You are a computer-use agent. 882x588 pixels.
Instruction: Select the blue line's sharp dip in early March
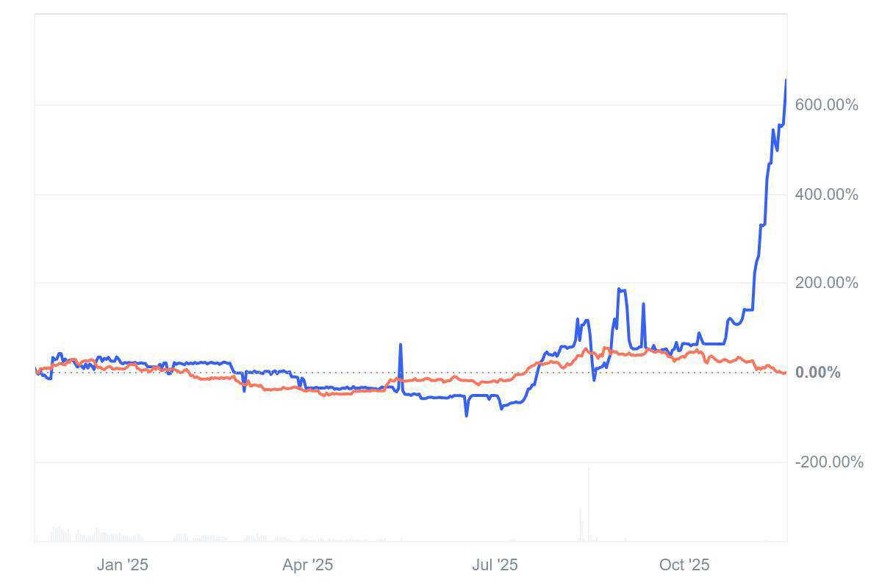coord(245,390)
